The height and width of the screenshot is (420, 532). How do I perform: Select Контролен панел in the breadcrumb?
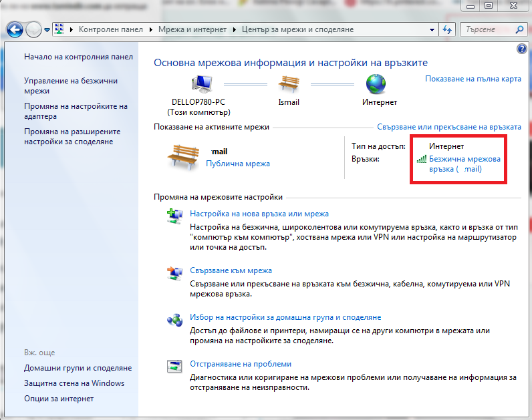pyautogui.click(x=112, y=30)
